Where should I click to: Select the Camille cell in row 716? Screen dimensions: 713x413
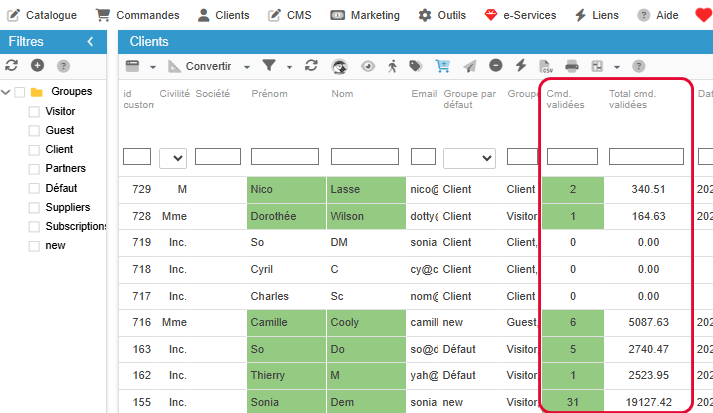pyautogui.click(x=286, y=322)
